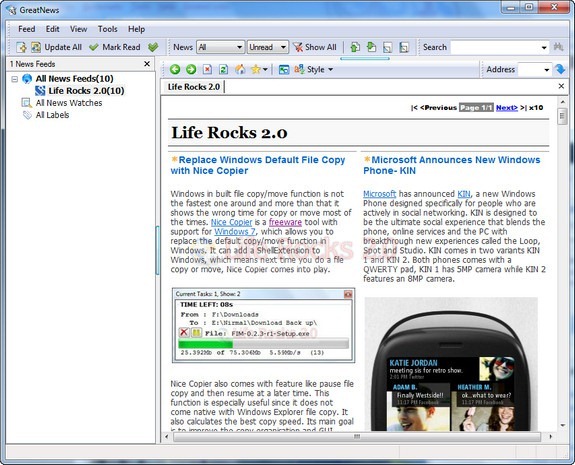Click the green Back navigation button
Image resolution: width=575 pixels, height=465 pixels.
click(x=175, y=69)
